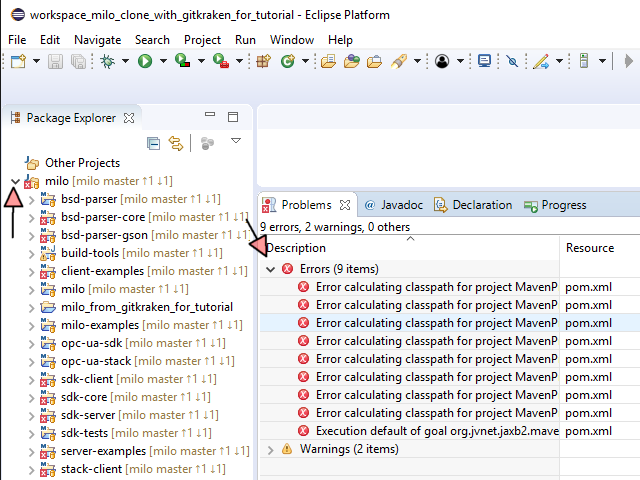Expand the Warnings (2 items) group
Viewport: 640px width, 480px height.
click(270, 450)
